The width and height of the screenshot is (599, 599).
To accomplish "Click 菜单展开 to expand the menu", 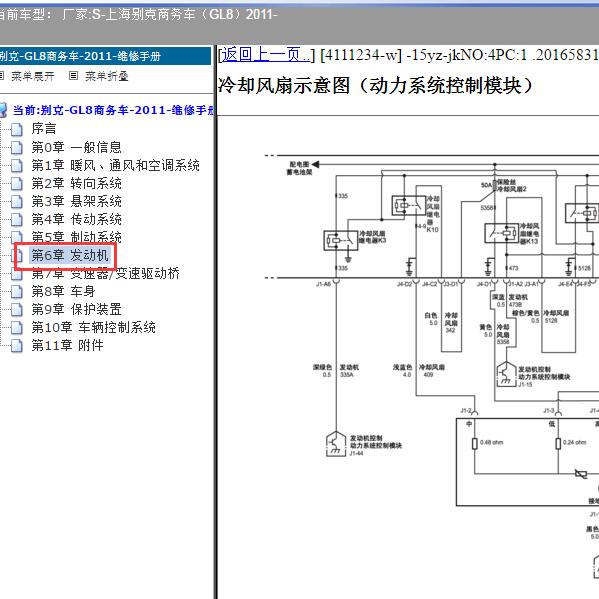I will 32,76.
